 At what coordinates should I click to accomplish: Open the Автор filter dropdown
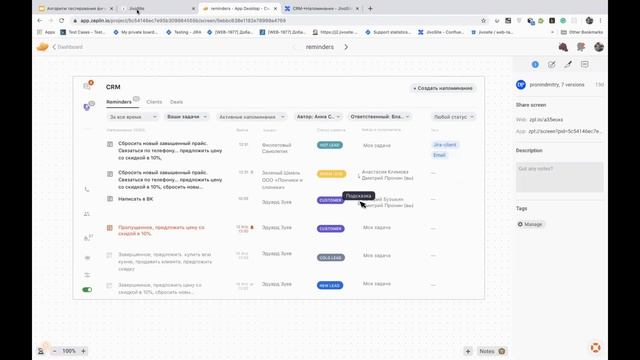coord(318,117)
